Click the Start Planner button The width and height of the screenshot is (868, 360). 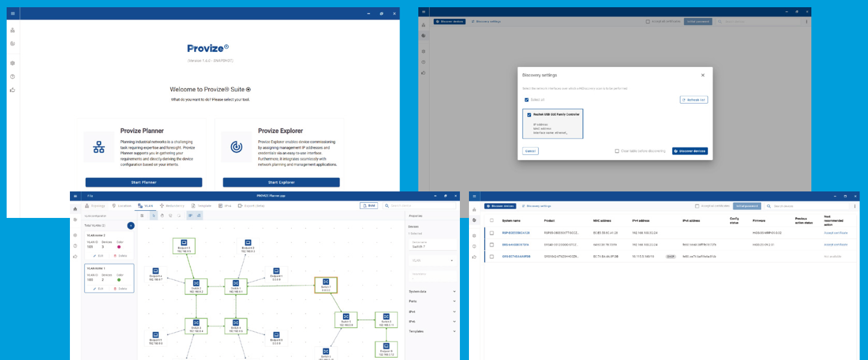(143, 182)
